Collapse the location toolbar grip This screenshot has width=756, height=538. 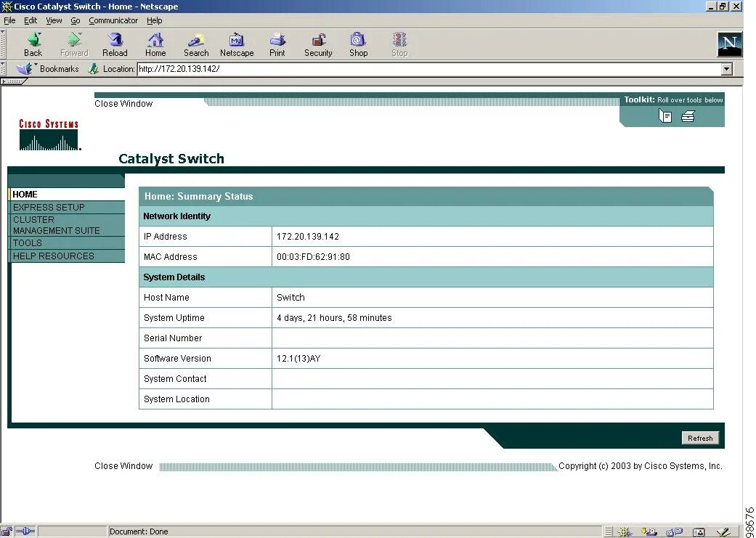[3, 69]
